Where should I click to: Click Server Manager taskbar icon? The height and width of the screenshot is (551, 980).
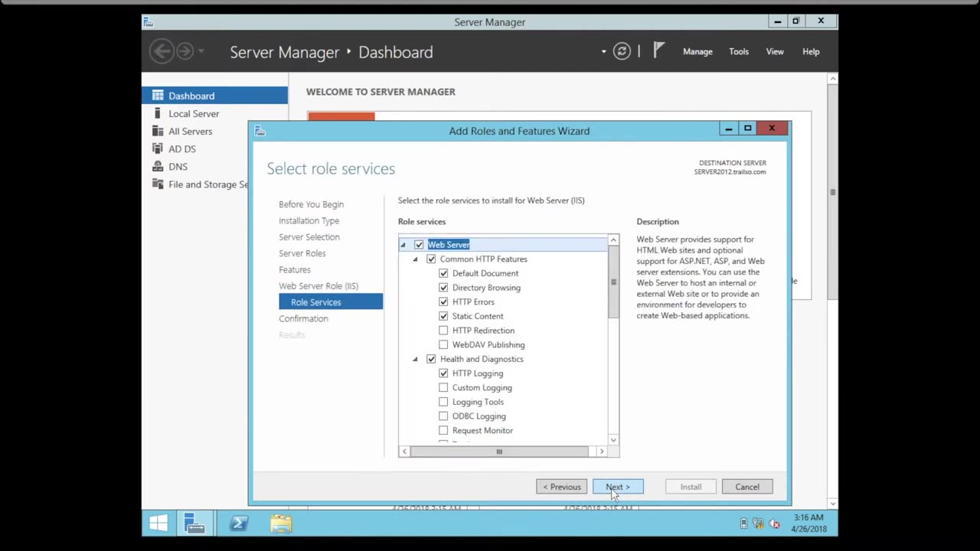(x=194, y=524)
